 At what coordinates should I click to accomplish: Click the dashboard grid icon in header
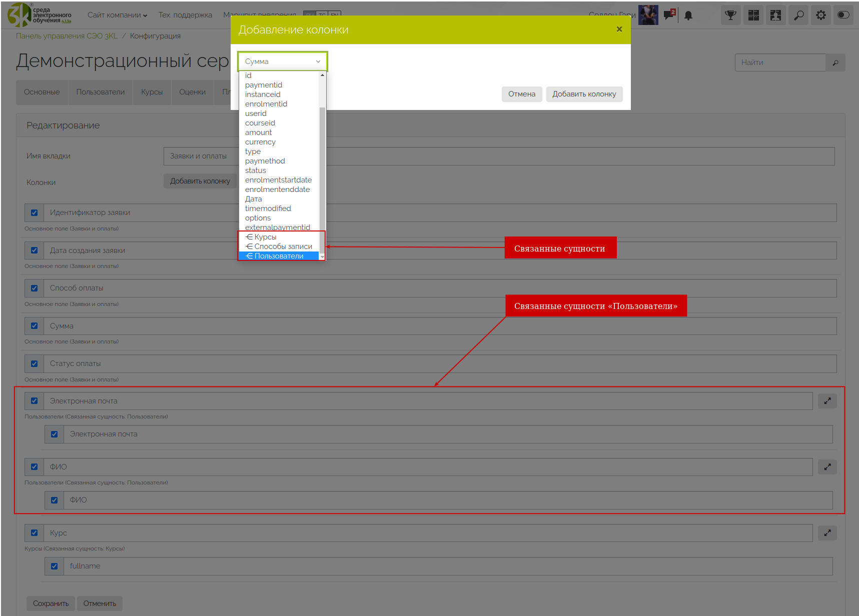pos(753,15)
